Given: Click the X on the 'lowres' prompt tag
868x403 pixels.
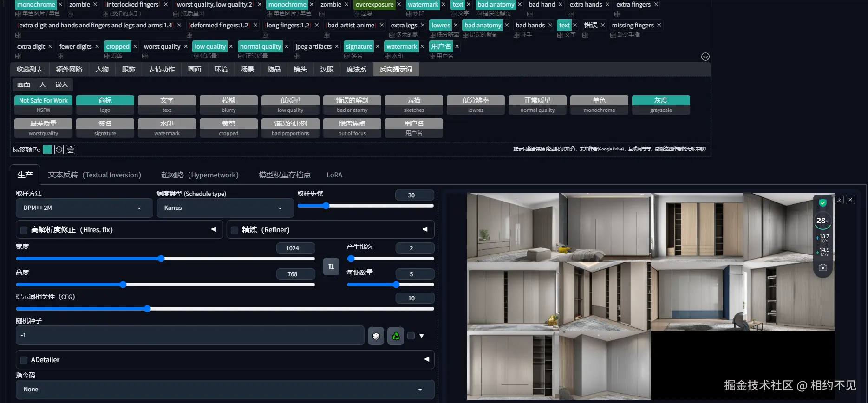Looking at the screenshot, I should [x=456, y=26].
